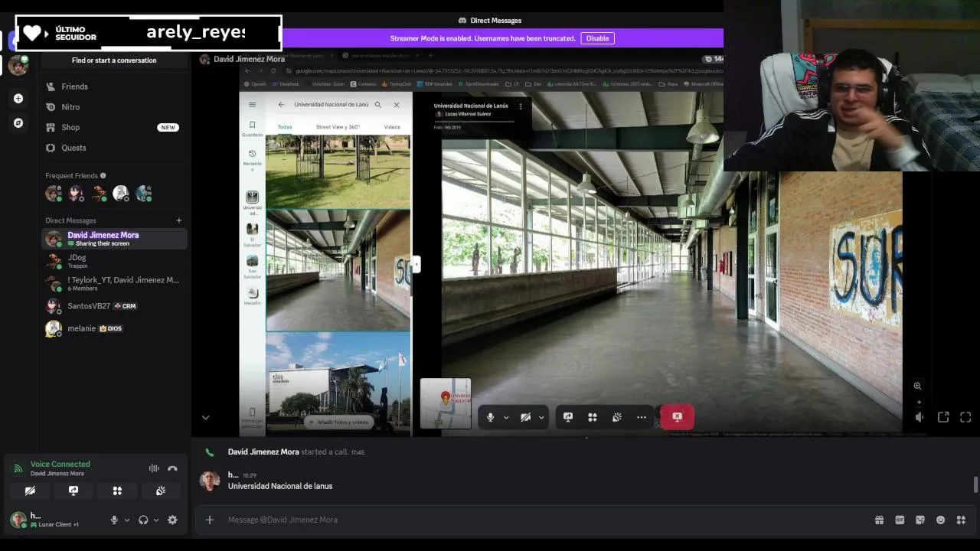980x551 pixels.
Task: Open emoji picker
Action: [x=940, y=520]
